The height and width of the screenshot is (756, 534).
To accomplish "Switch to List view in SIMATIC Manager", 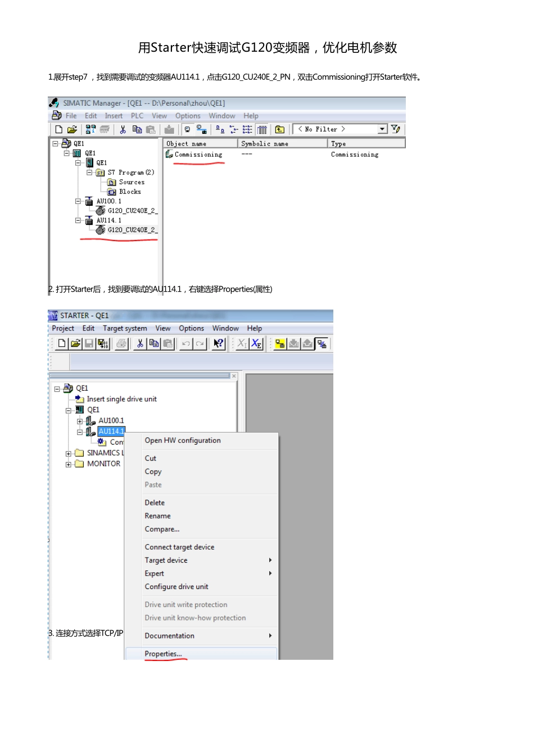I will coord(247,129).
